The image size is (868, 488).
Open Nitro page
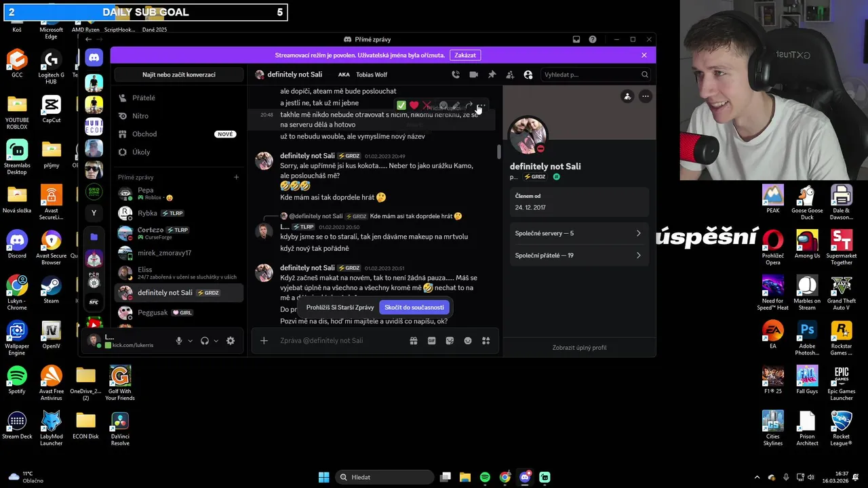point(179,116)
